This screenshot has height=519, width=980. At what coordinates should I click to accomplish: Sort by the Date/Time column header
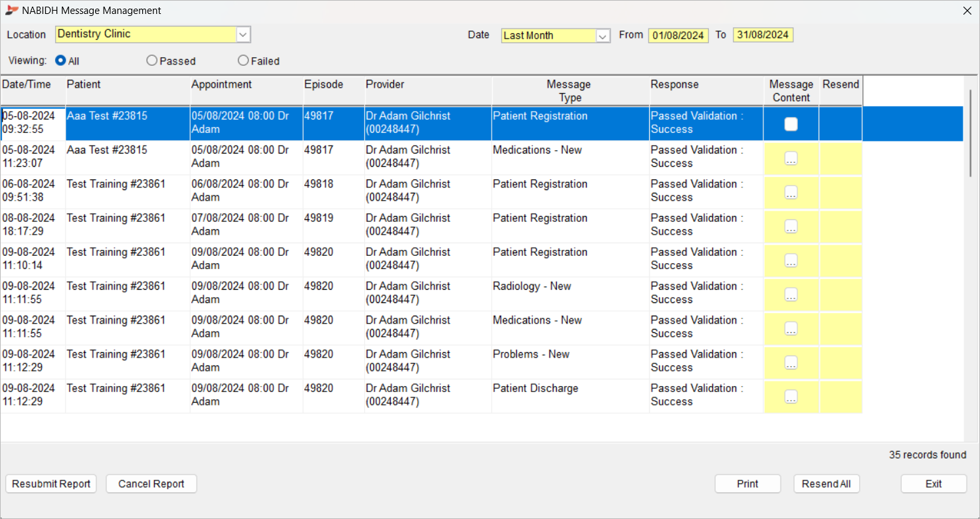click(x=33, y=91)
